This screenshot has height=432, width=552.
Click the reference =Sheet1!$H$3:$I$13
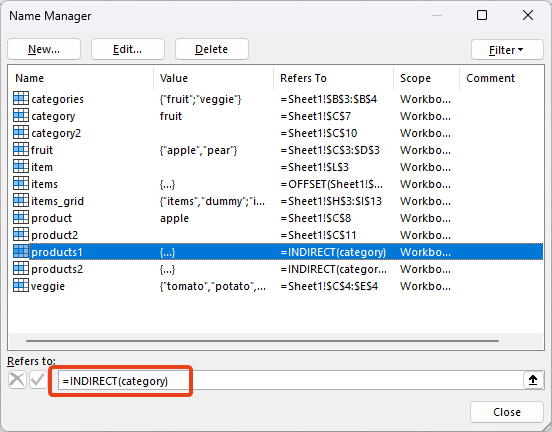[x=331, y=201]
